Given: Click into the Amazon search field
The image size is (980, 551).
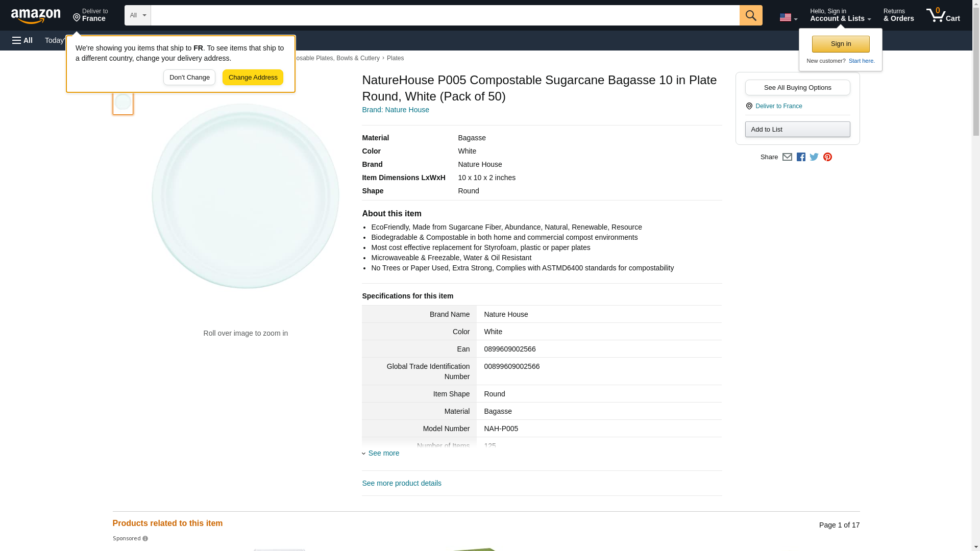Looking at the screenshot, I should coord(444,15).
